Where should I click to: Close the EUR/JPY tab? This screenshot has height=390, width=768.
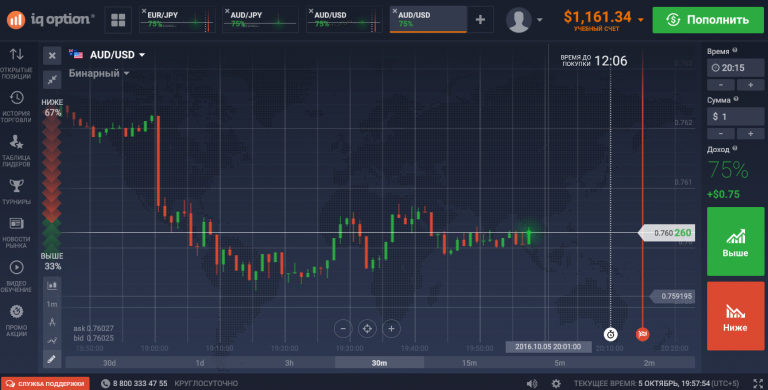144,11
